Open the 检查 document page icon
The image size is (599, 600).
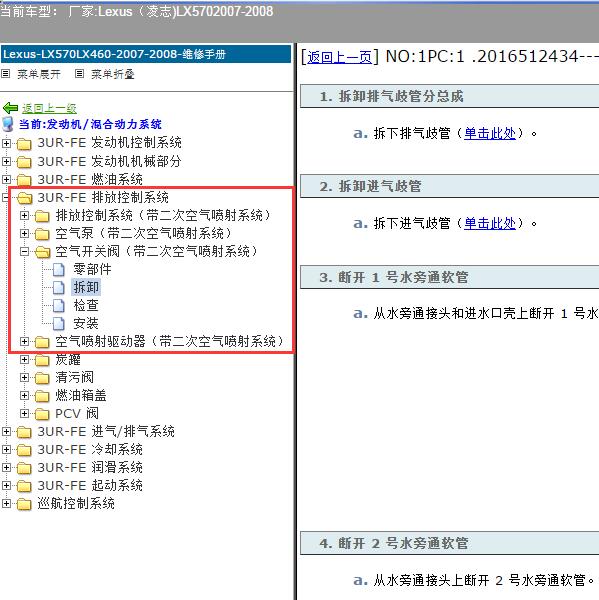59,305
